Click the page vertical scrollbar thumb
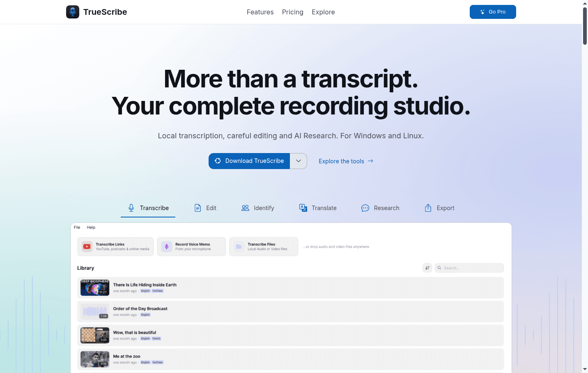This screenshot has height=373, width=588. click(x=585, y=26)
